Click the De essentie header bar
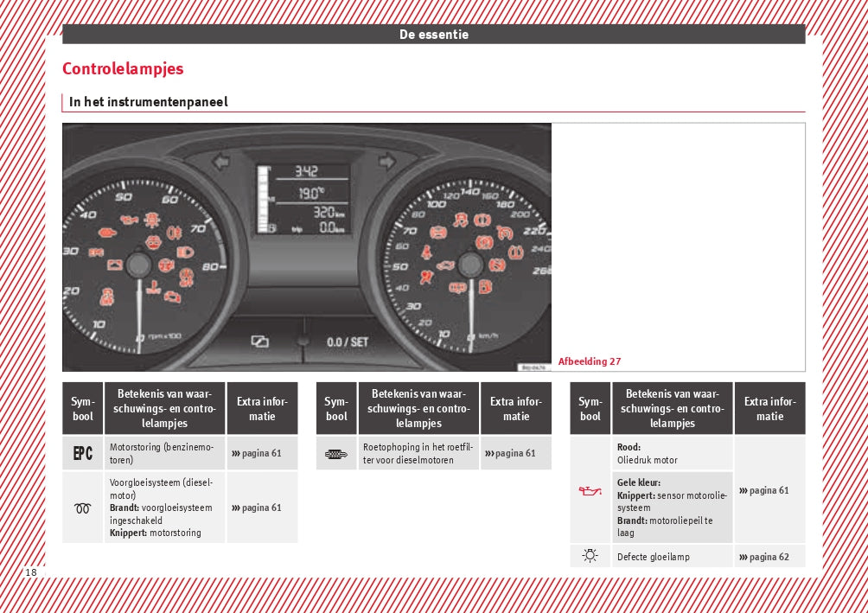Viewport: 868px width, 613px height. 433,35
